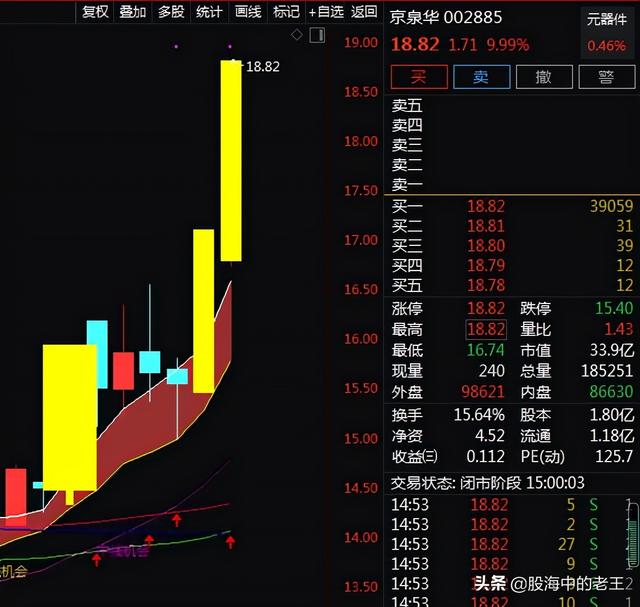The height and width of the screenshot is (607, 640).
Task: Click the 换手 value 15.64%
Action: pyautogui.click(x=479, y=415)
